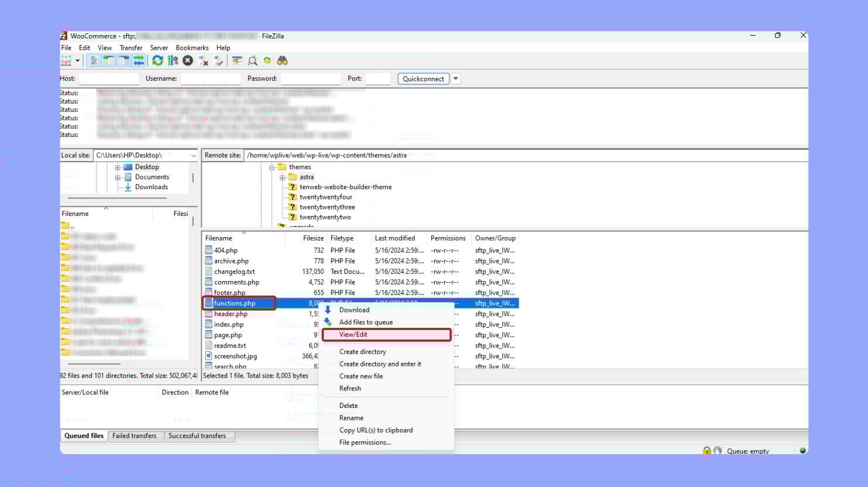Switch to the Failed transfers tab

(135, 435)
